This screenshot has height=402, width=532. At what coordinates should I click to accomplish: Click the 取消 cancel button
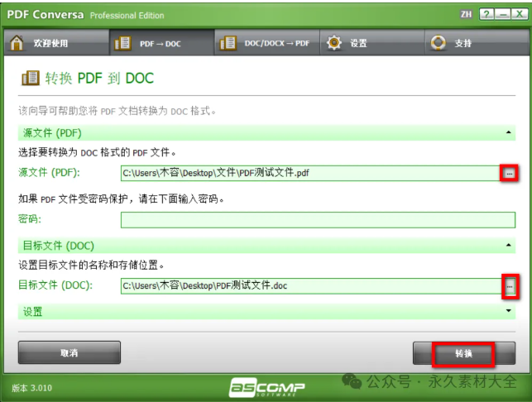(69, 353)
